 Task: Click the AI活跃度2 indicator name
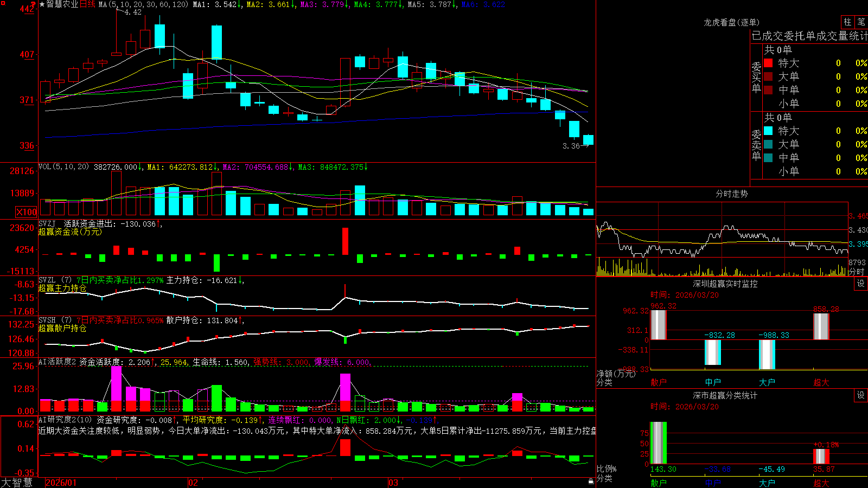coord(57,362)
